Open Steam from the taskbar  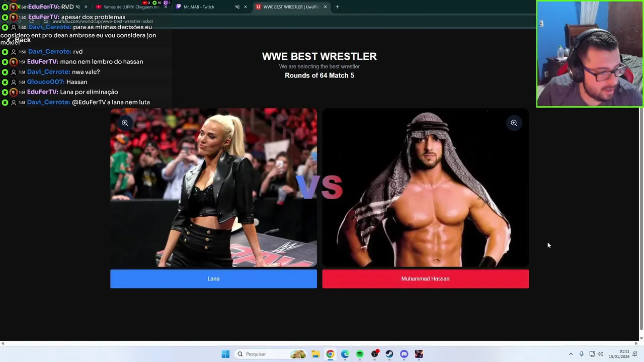pyautogui.click(x=389, y=354)
